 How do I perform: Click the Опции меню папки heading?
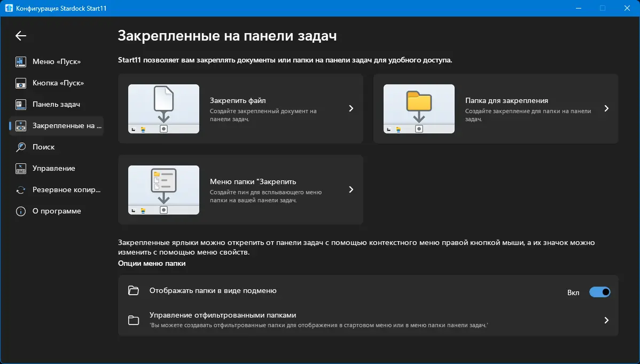pyautogui.click(x=152, y=263)
